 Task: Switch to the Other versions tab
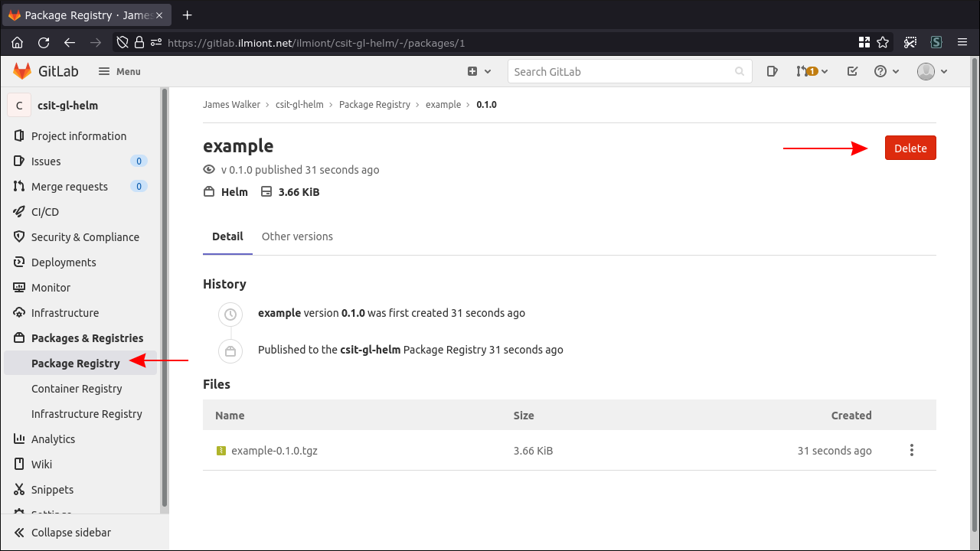point(297,236)
